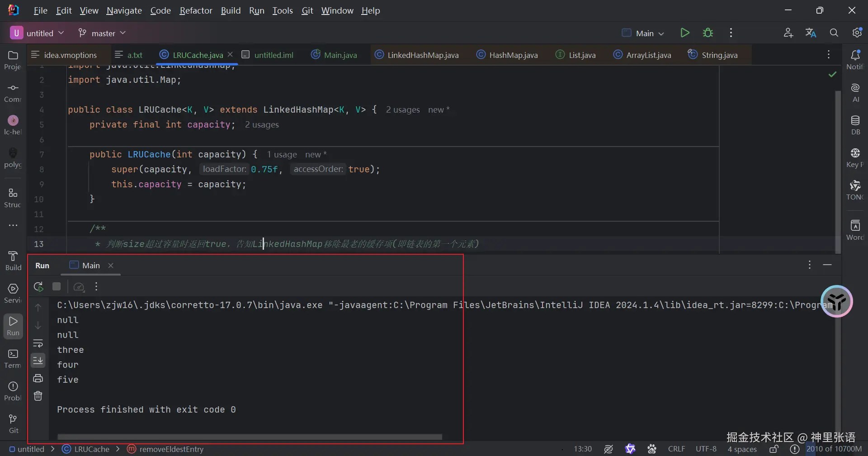Open Search Everywhere magnifier icon
Screen dimensions: 868x456
tap(834, 33)
